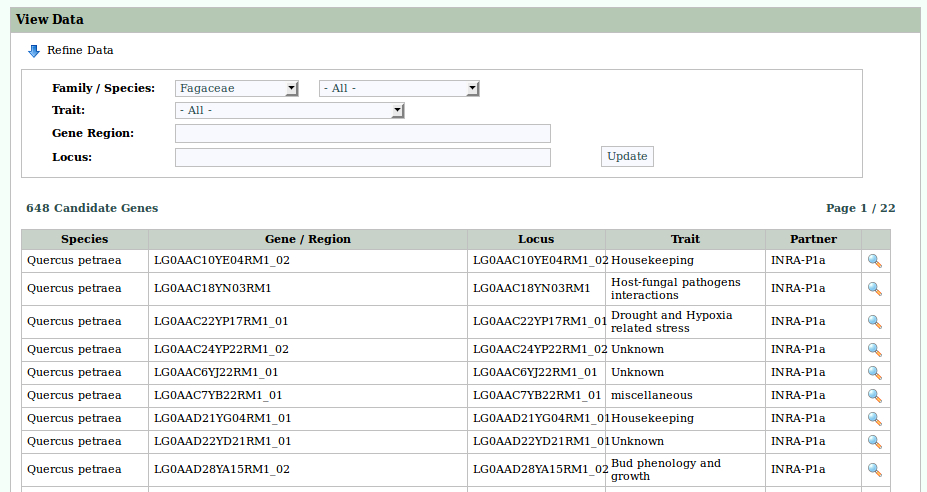This screenshot has height=492, width=927.
Task: Select the Trait column header
Action: 685,239
